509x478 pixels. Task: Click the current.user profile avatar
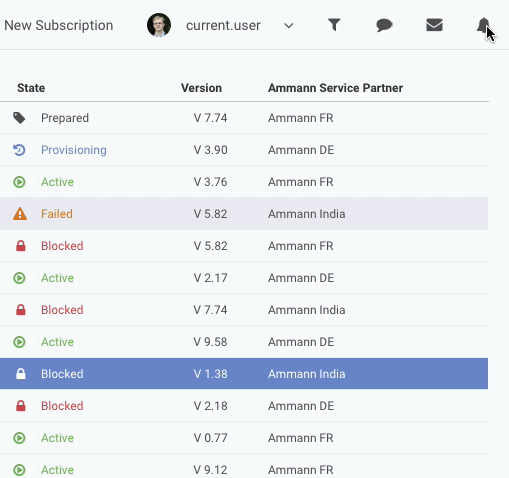coord(159,25)
